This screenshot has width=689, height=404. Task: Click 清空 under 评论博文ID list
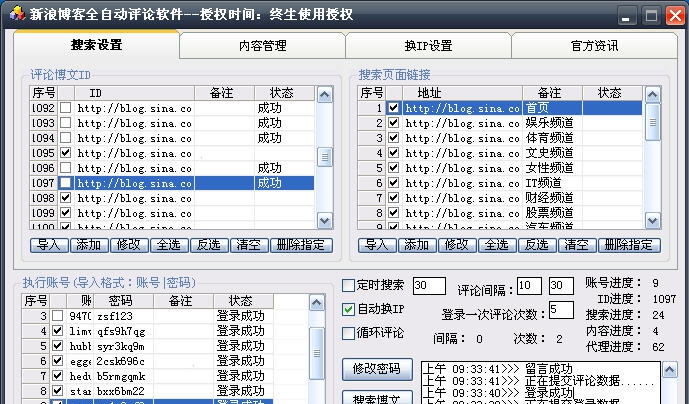[249, 245]
